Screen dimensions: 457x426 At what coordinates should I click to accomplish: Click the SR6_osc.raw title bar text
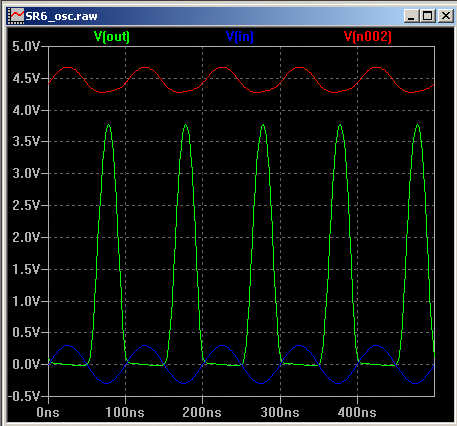[x=62, y=16]
